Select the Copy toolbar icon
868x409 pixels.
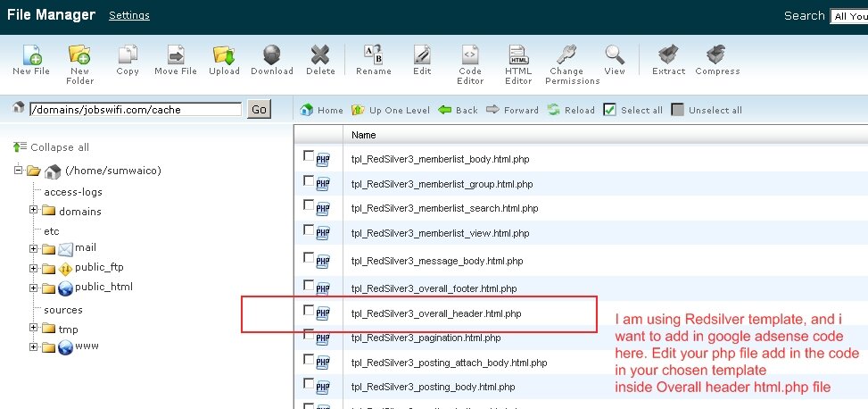[x=128, y=54]
